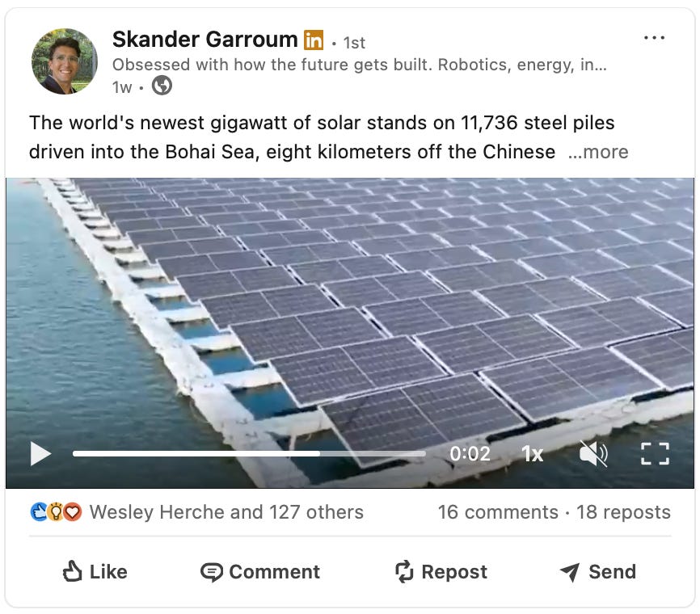Image resolution: width=700 pixels, height=614 pixels.
Task: Seek along the video progress bar
Action: 249,454
